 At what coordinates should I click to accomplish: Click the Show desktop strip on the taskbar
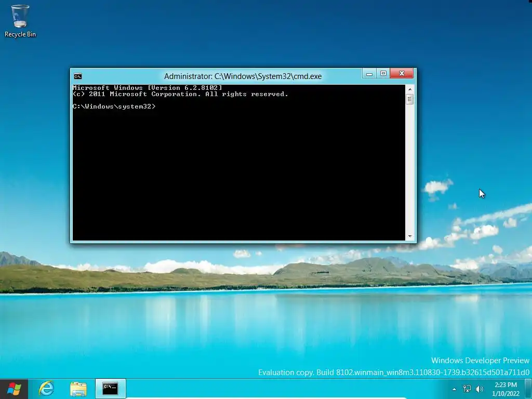528,389
